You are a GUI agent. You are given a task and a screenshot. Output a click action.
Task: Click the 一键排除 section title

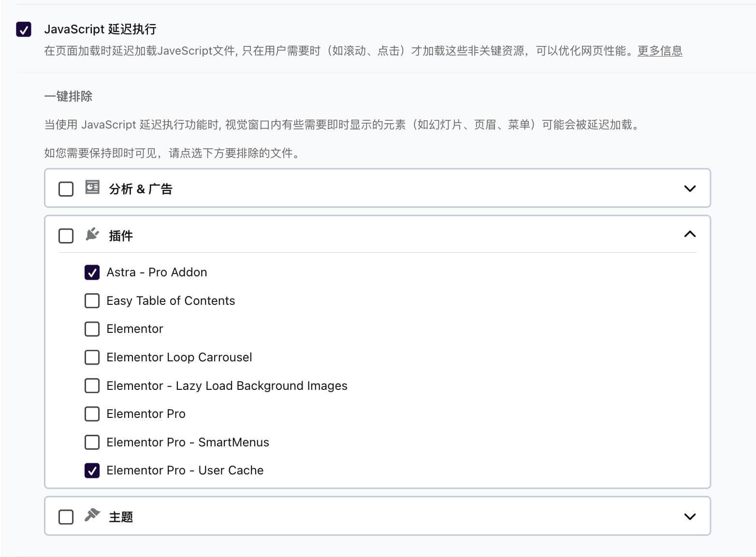tap(68, 96)
